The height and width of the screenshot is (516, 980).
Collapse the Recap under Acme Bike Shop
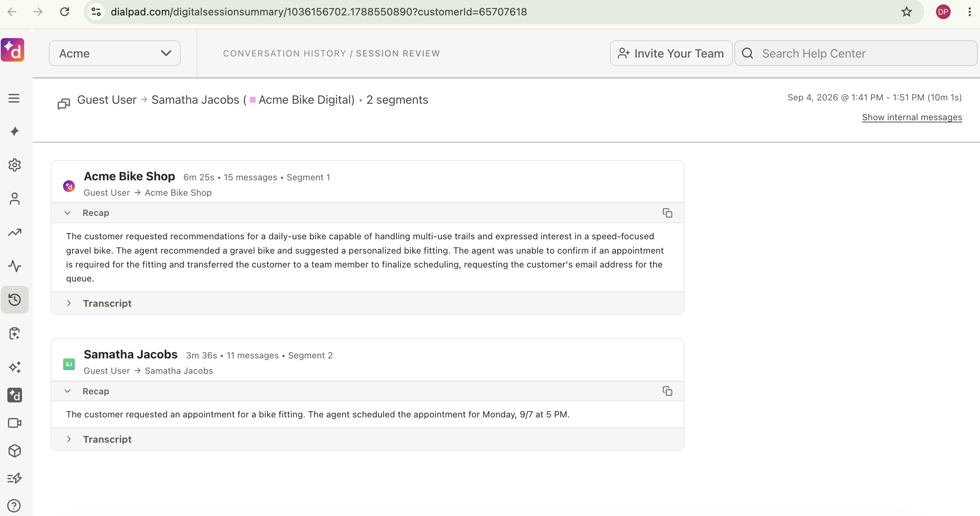[67, 213]
